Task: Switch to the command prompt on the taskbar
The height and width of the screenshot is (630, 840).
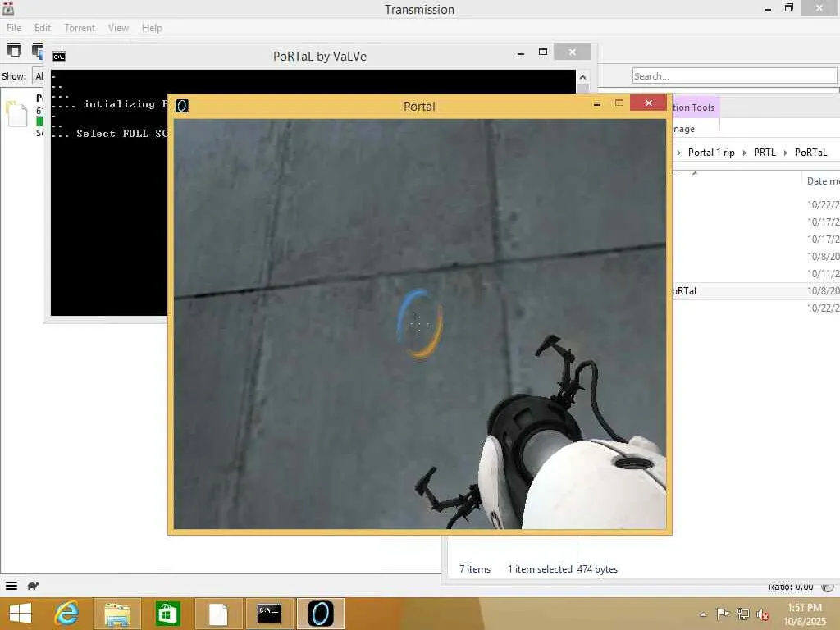Action: click(269, 614)
